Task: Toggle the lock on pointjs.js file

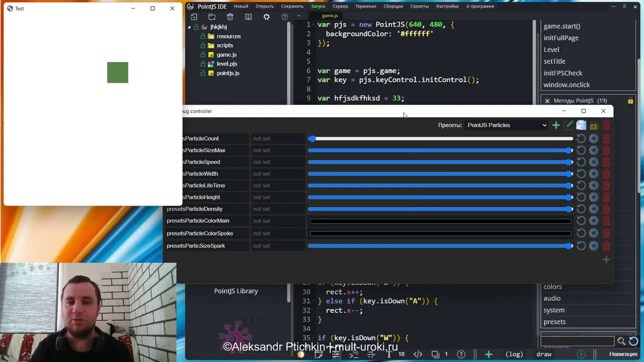Action: coord(203,73)
